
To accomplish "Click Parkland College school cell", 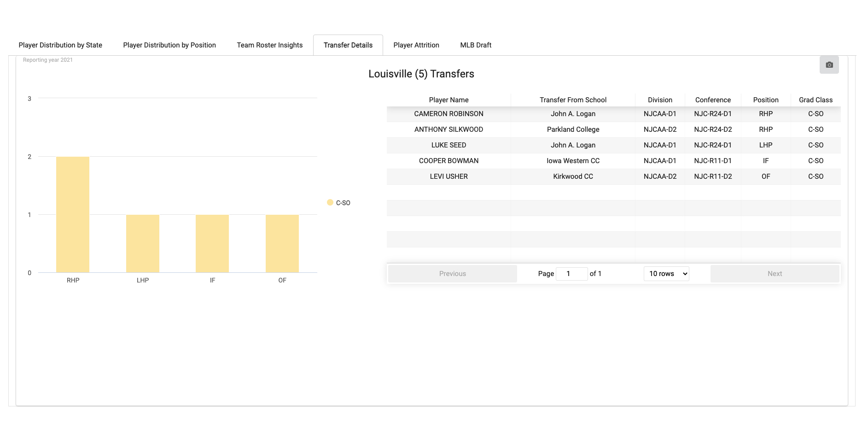I will click(573, 129).
